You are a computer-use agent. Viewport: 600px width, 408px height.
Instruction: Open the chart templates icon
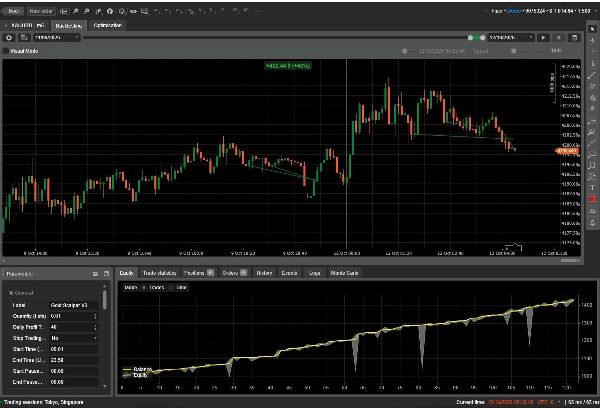coord(145,11)
